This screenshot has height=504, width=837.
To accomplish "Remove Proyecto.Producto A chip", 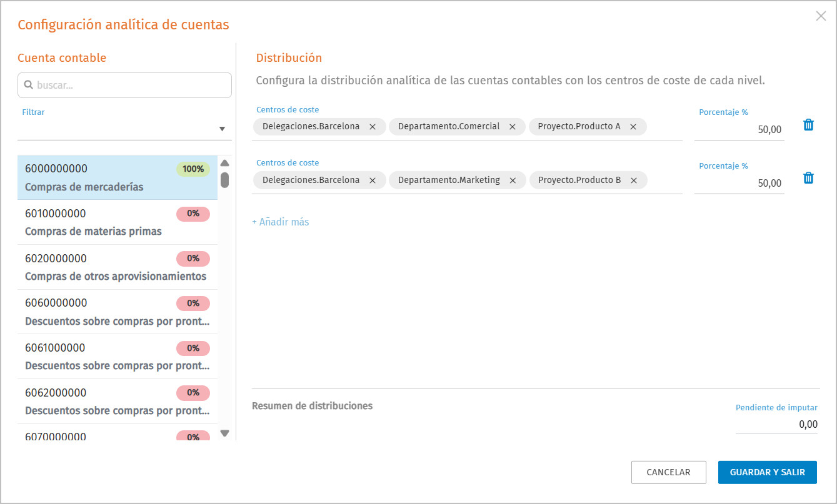I will click(x=633, y=127).
